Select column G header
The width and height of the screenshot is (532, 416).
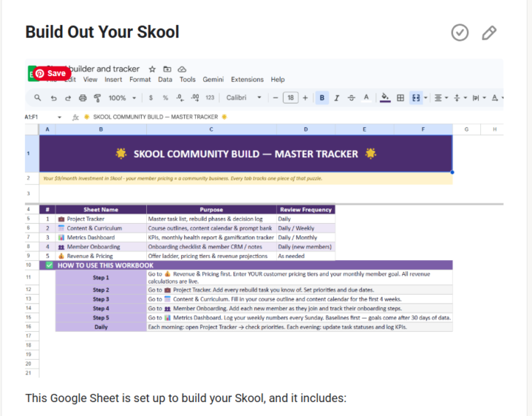click(466, 129)
